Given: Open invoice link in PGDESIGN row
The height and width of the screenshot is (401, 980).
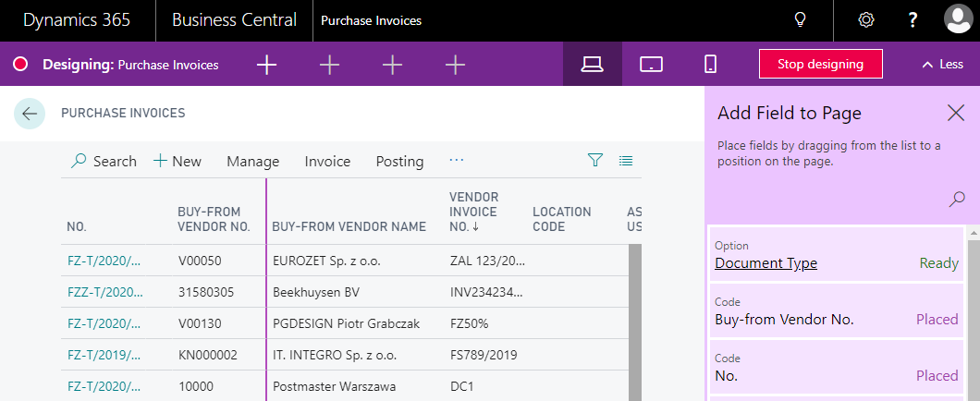Looking at the screenshot, I should point(104,322).
